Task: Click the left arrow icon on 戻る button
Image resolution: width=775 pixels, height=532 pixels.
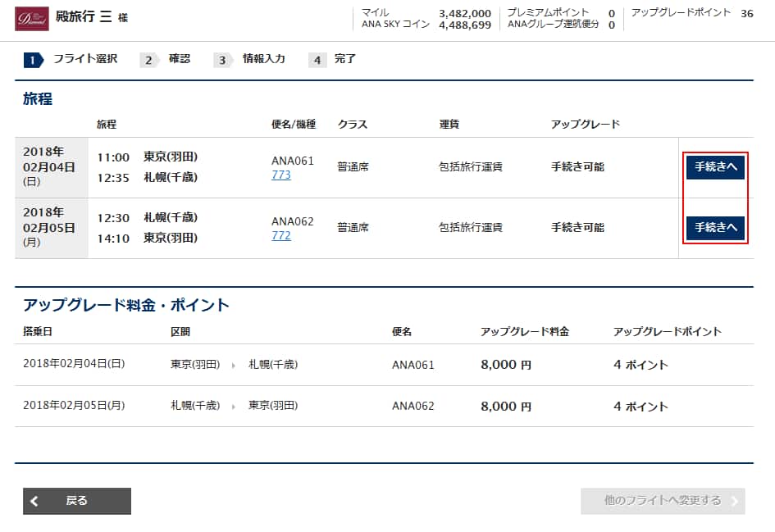Action: pos(34,501)
